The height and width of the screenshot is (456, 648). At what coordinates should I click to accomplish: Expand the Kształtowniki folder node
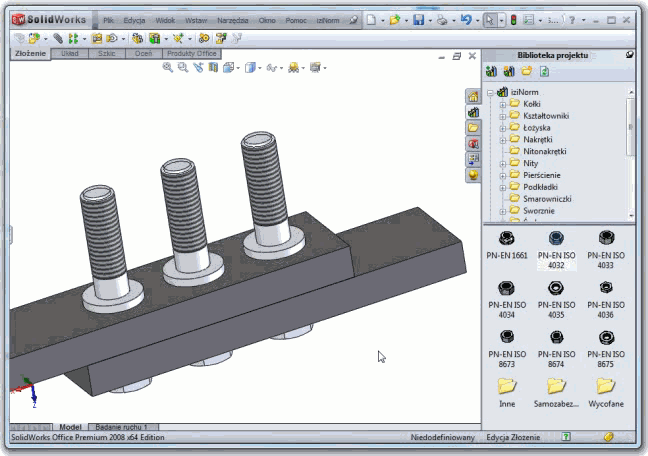click(503, 117)
